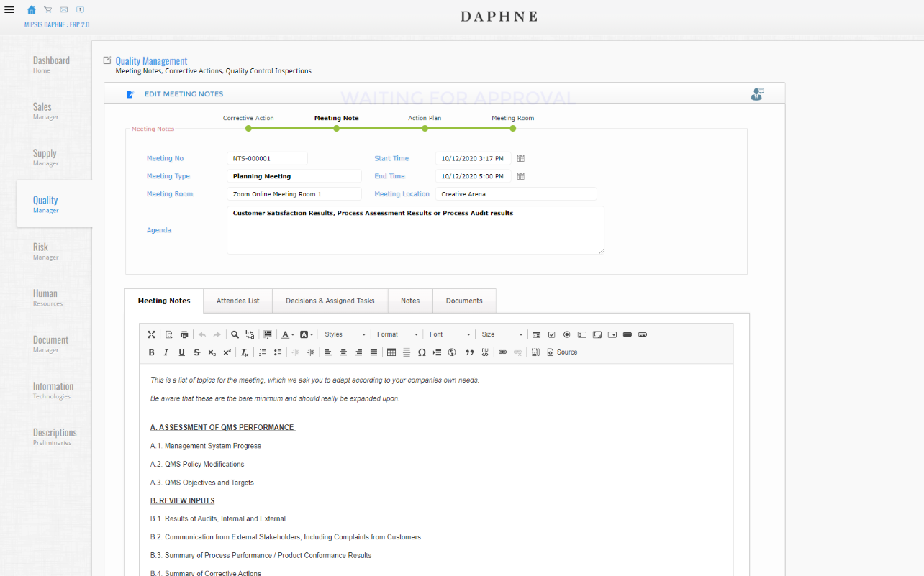This screenshot has width=924, height=576.
Task: Apply Underline formatting
Action: [x=181, y=352]
